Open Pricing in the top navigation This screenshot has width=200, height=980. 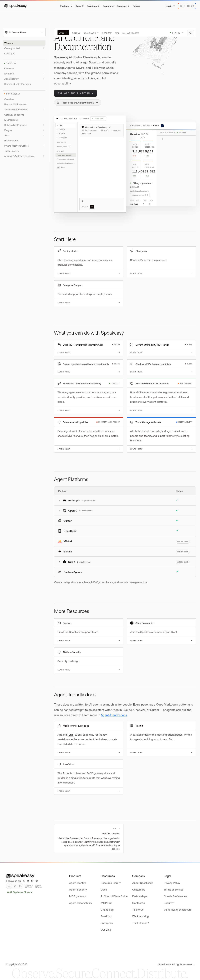click(136, 6)
